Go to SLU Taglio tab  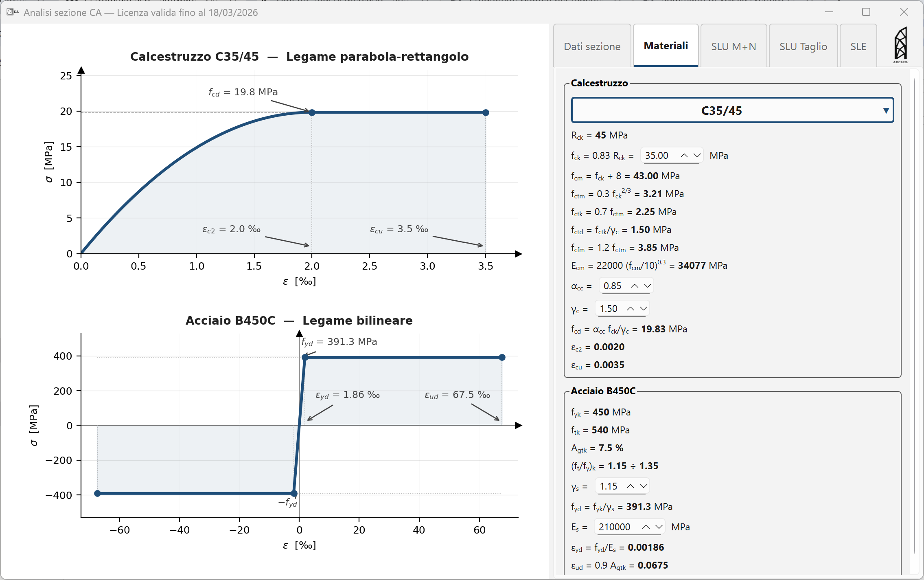pos(803,46)
